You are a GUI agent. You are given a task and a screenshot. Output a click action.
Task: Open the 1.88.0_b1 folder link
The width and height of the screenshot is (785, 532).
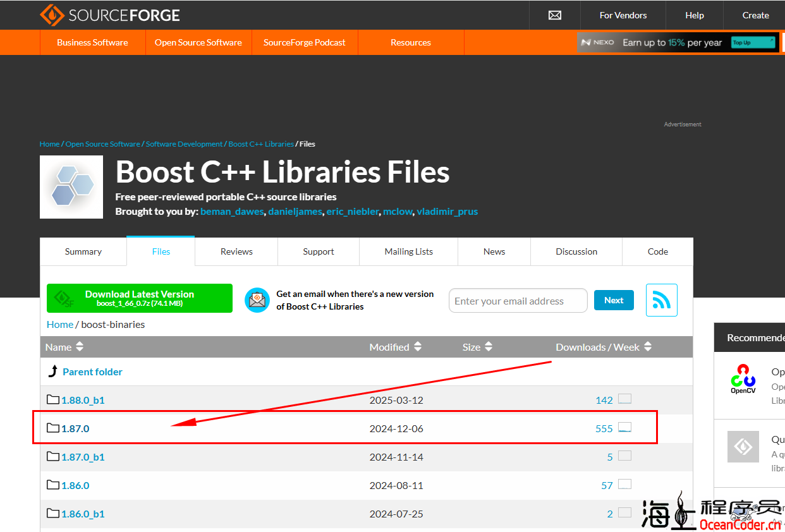[83, 400]
